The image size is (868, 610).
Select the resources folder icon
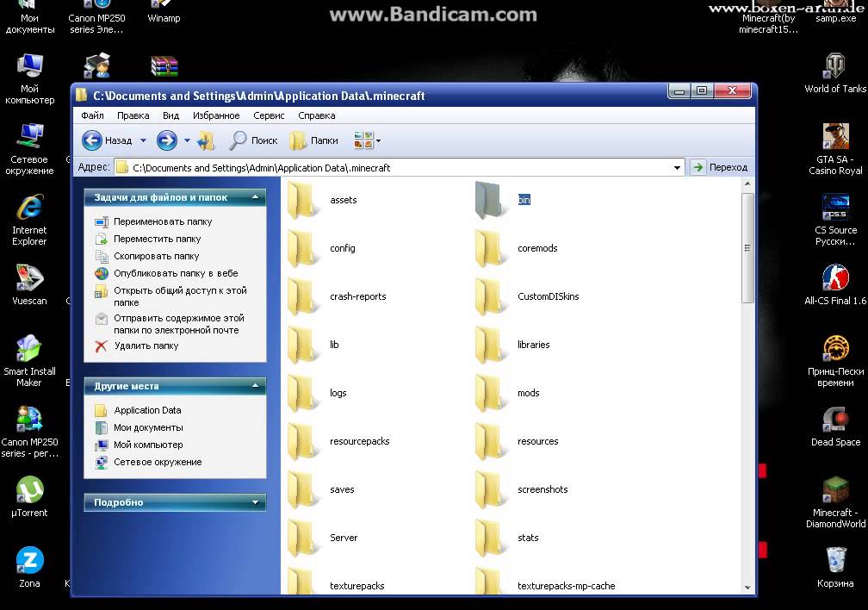click(489, 441)
